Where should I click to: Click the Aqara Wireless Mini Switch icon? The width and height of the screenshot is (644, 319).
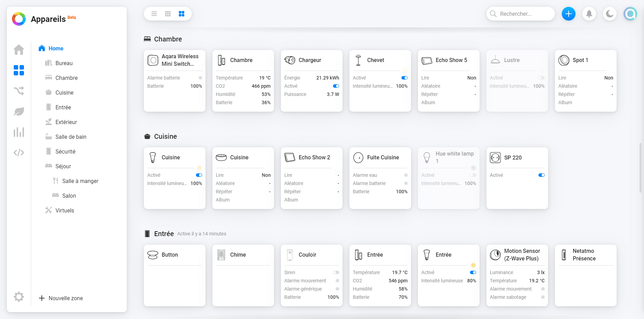click(153, 60)
